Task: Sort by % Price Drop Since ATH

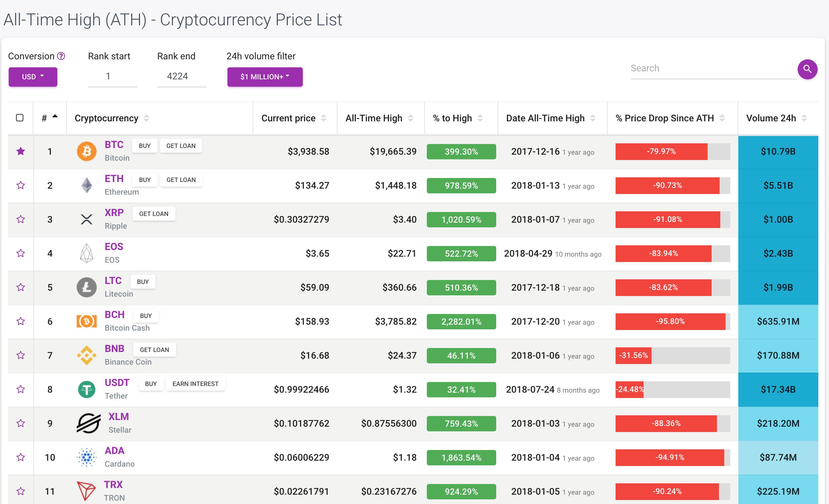Action: click(672, 118)
